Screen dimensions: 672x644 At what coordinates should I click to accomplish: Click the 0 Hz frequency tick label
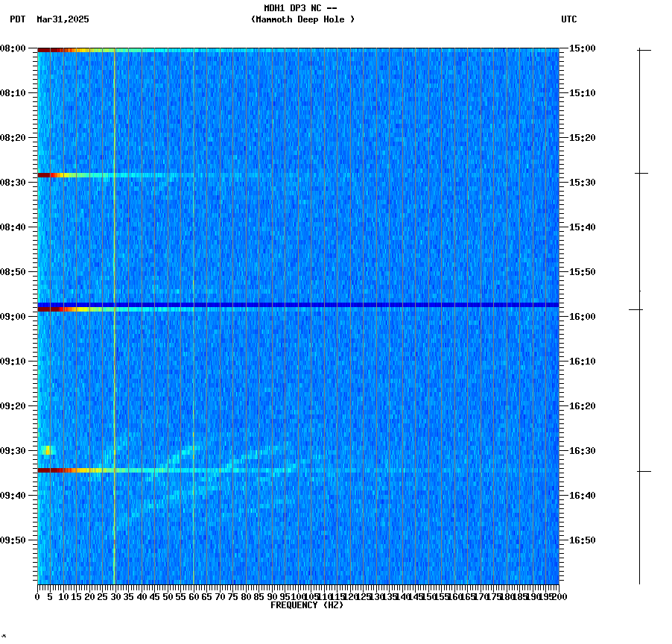tap(36, 597)
